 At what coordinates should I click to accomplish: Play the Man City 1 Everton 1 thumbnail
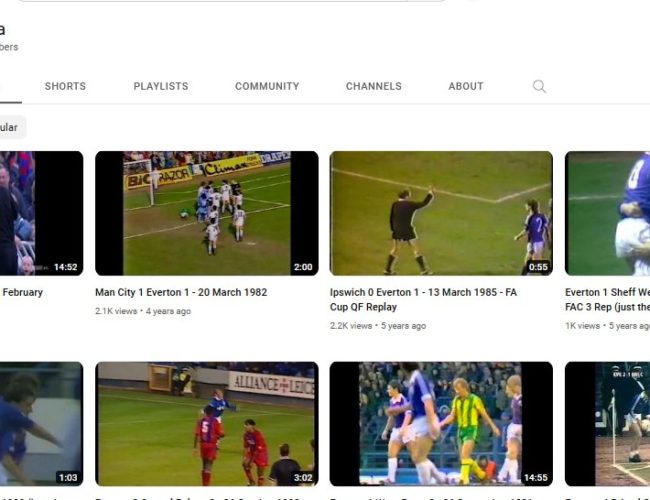pyautogui.click(x=206, y=213)
